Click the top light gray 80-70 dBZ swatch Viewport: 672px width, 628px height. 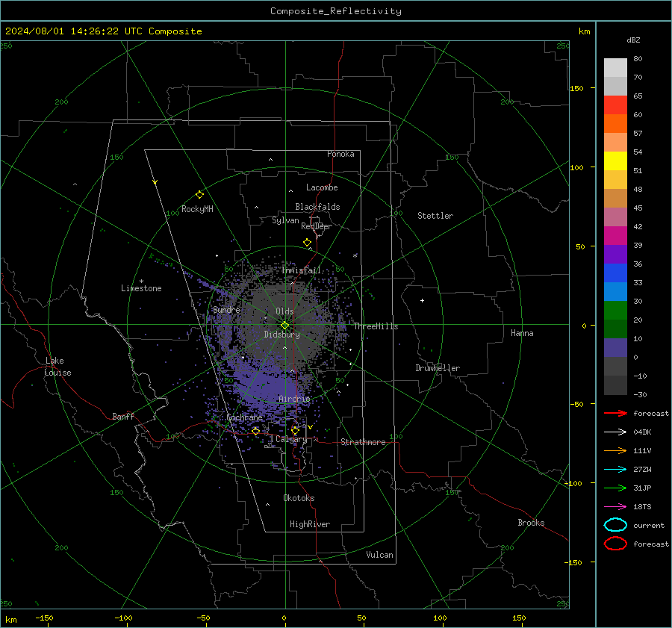(x=615, y=68)
